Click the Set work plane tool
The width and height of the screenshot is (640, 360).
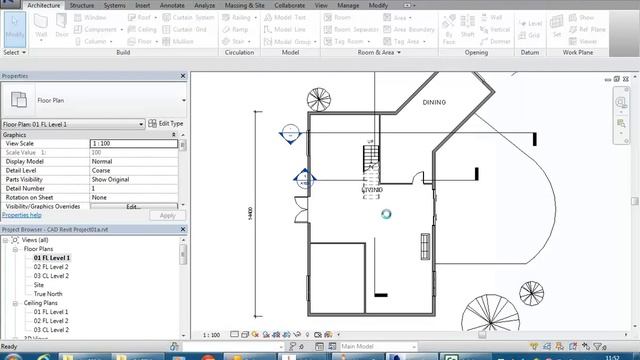point(557,26)
